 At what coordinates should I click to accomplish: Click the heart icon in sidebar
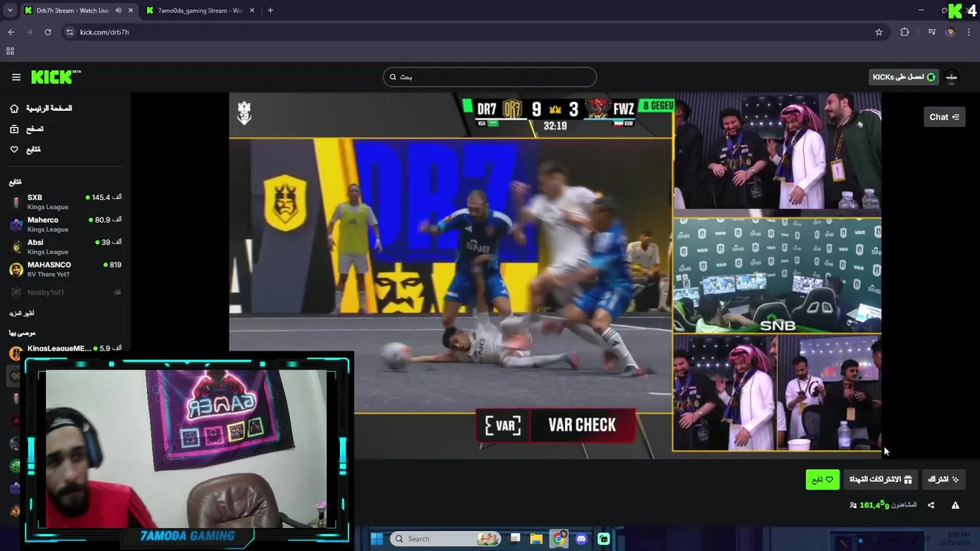tap(14, 149)
